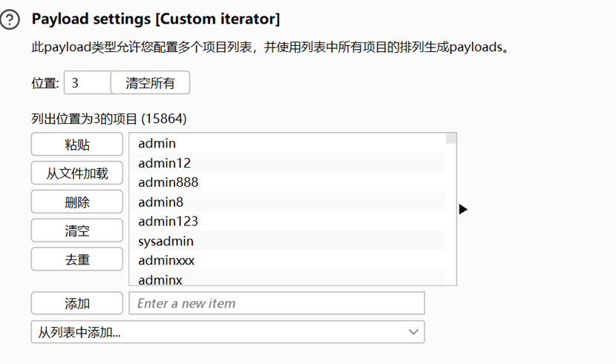616x364 pixels.
Task: Click the 去重 (Deduplicate) button
Action: pos(76,259)
